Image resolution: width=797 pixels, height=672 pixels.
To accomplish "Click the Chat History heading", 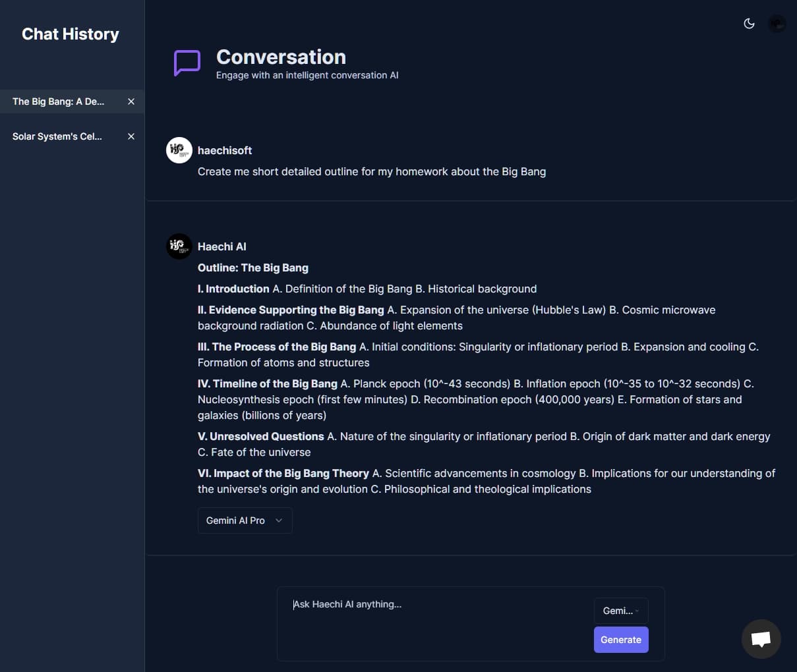I will (x=70, y=34).
